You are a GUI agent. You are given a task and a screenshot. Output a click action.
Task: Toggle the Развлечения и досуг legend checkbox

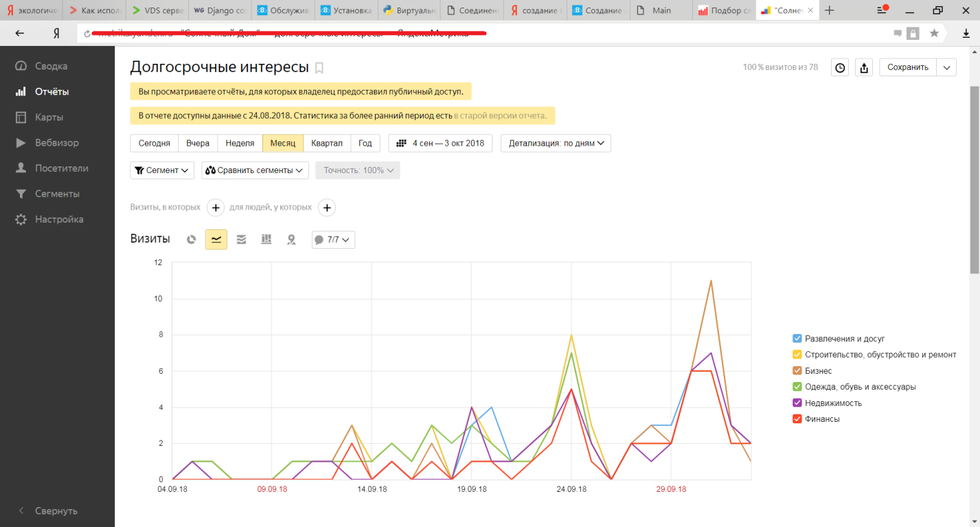click(797, 339)
